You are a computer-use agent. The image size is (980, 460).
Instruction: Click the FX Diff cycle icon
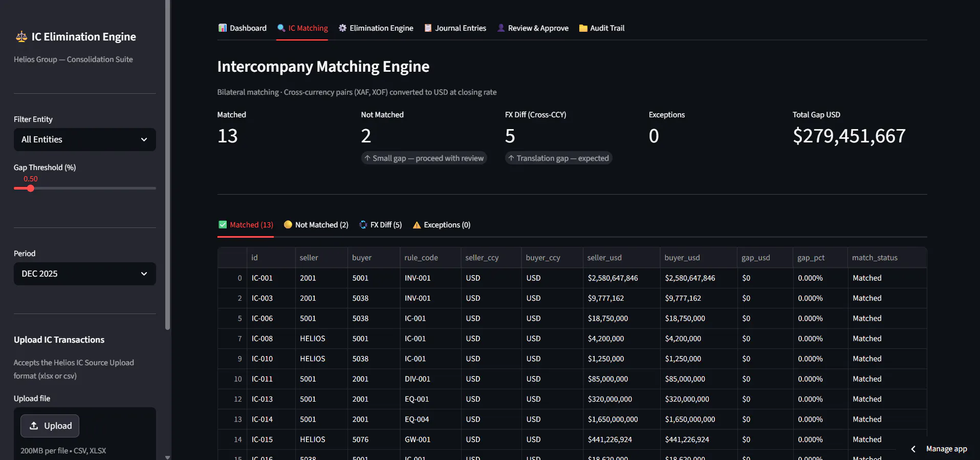tap(363, 224)
